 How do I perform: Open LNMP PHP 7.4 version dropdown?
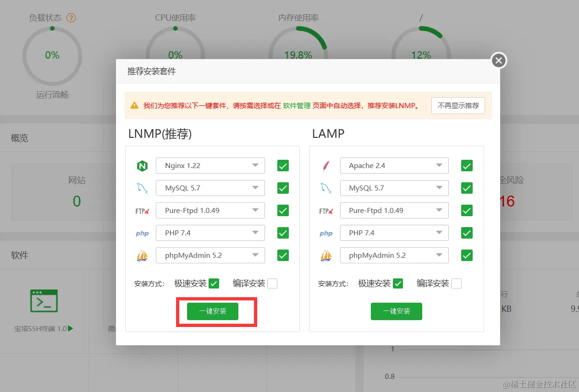point(210,233)
